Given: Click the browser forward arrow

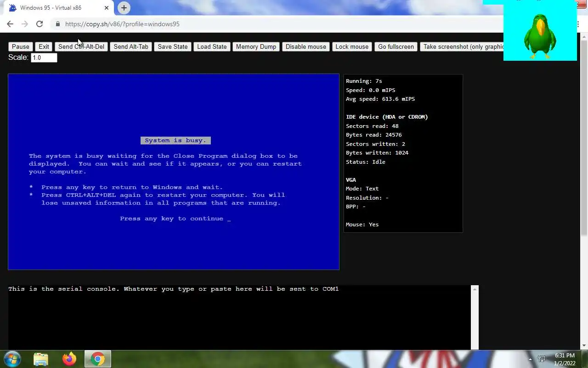Looking at the screenshot, I should 25,24.
